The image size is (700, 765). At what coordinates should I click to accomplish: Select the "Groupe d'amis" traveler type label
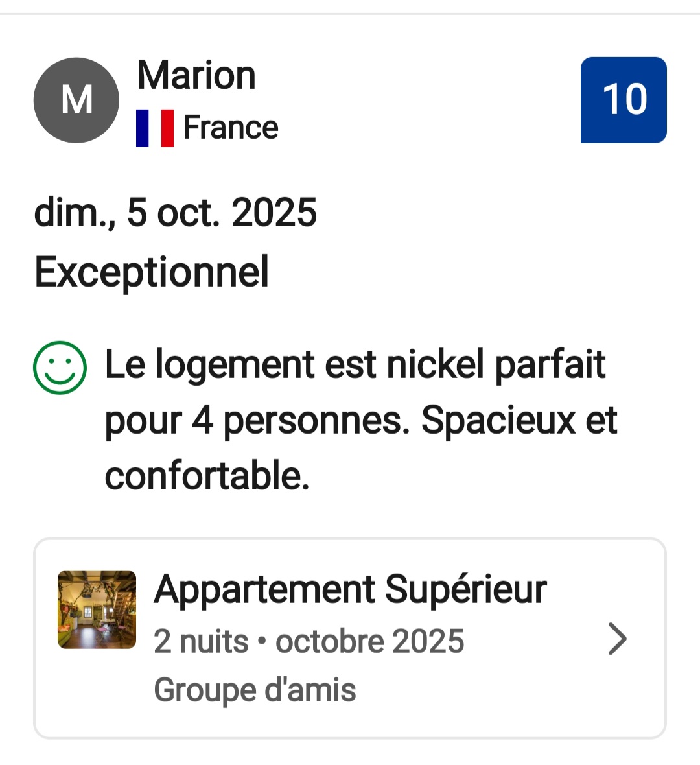(x=255, y=690)
